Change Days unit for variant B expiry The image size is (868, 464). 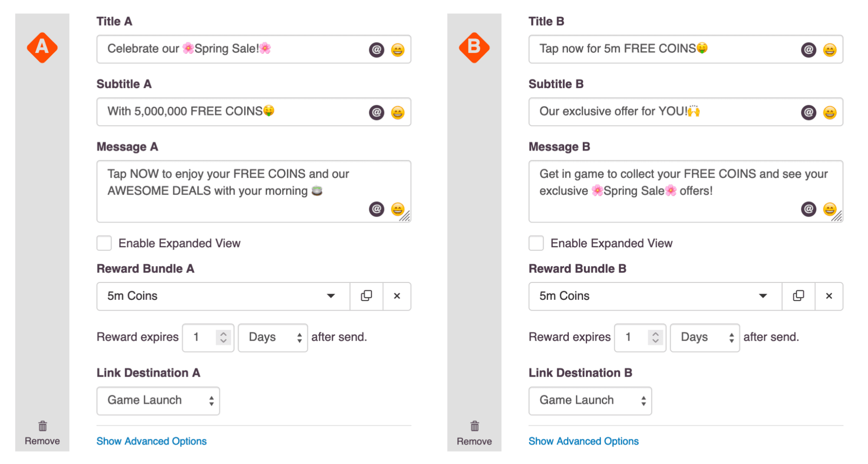[x=705, y=338]
